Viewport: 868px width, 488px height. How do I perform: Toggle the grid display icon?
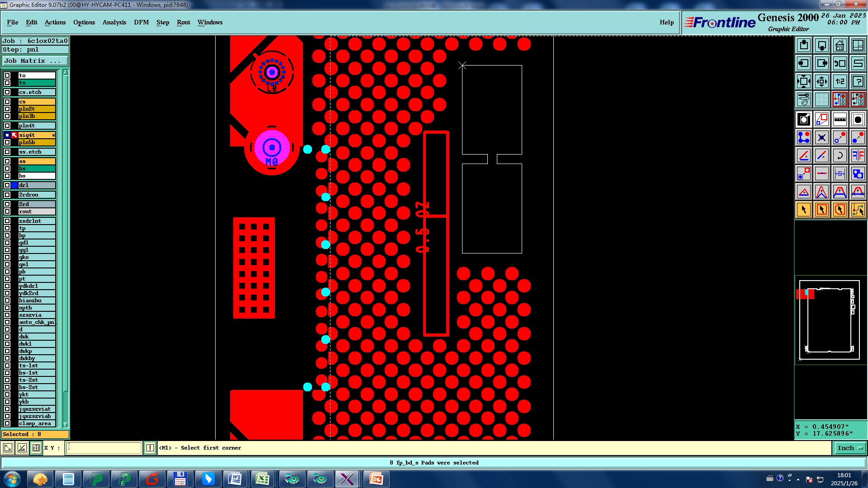pos(821,99)
